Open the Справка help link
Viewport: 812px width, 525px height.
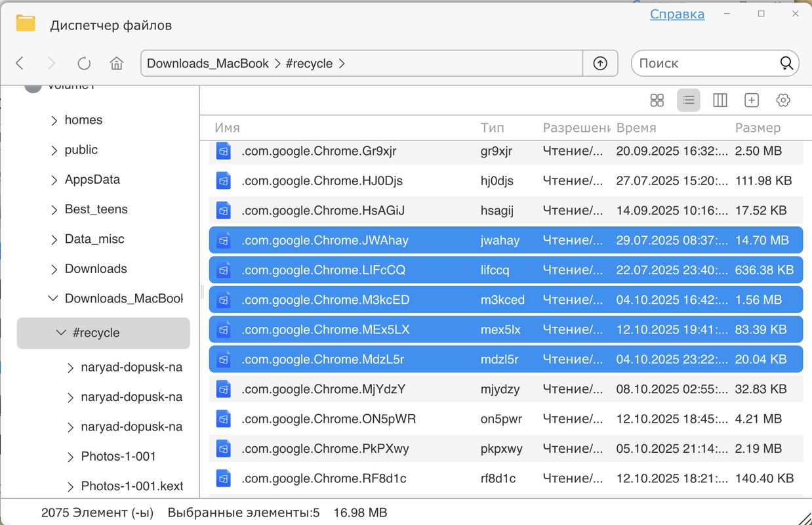[x=677, y=14]
